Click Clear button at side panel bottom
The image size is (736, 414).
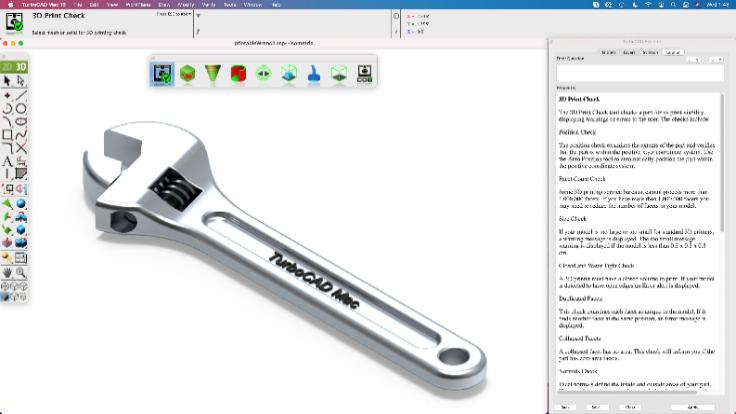click(630, 407)
